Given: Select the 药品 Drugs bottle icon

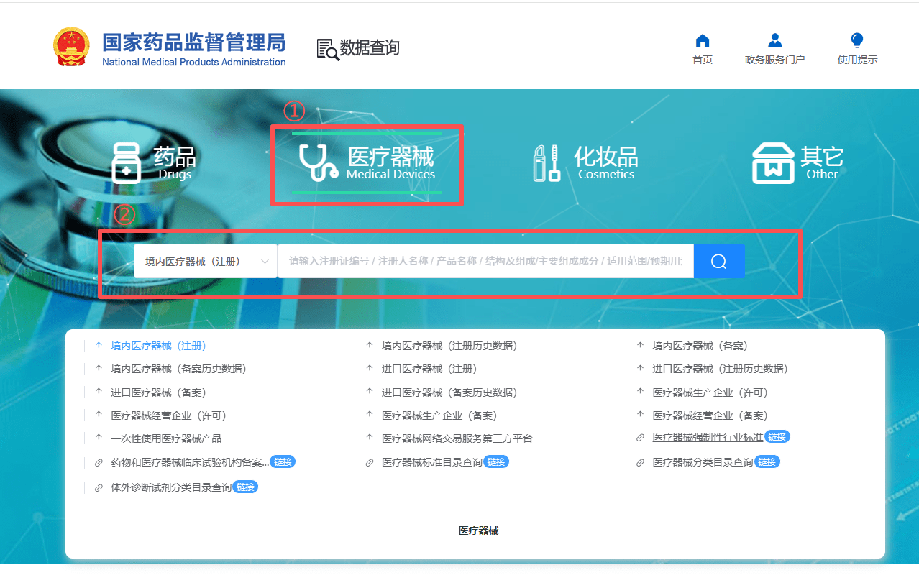Looking at the screenshot, I should point(127,163).
